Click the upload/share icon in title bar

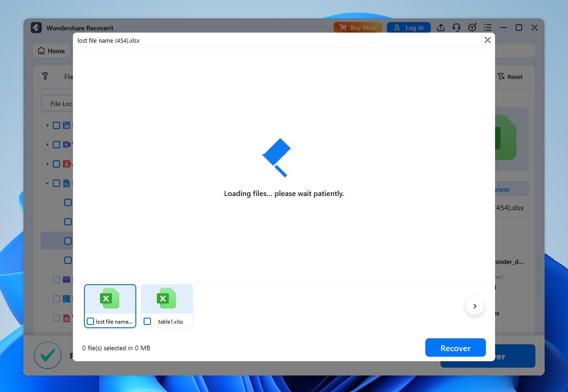pyautogui.click(x=441, y=28)
